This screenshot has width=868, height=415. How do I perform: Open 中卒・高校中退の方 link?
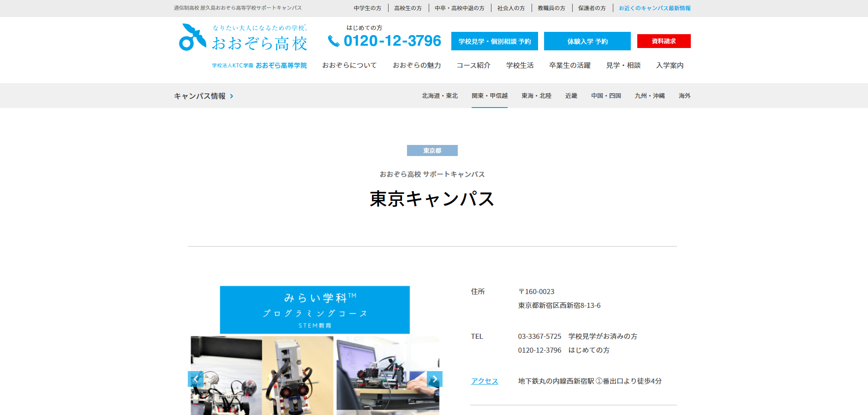point(460,8)
